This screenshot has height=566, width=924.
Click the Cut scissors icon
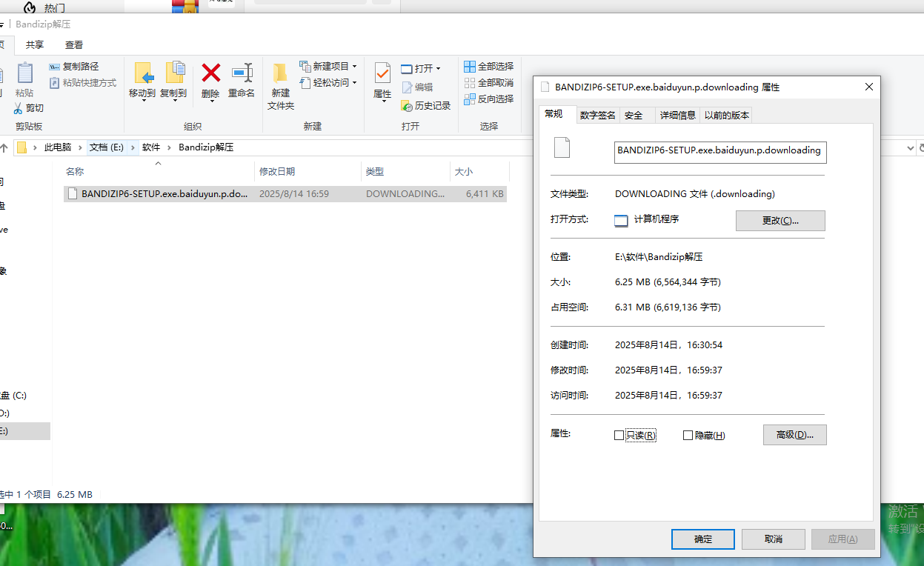click(x=19, y=108)
